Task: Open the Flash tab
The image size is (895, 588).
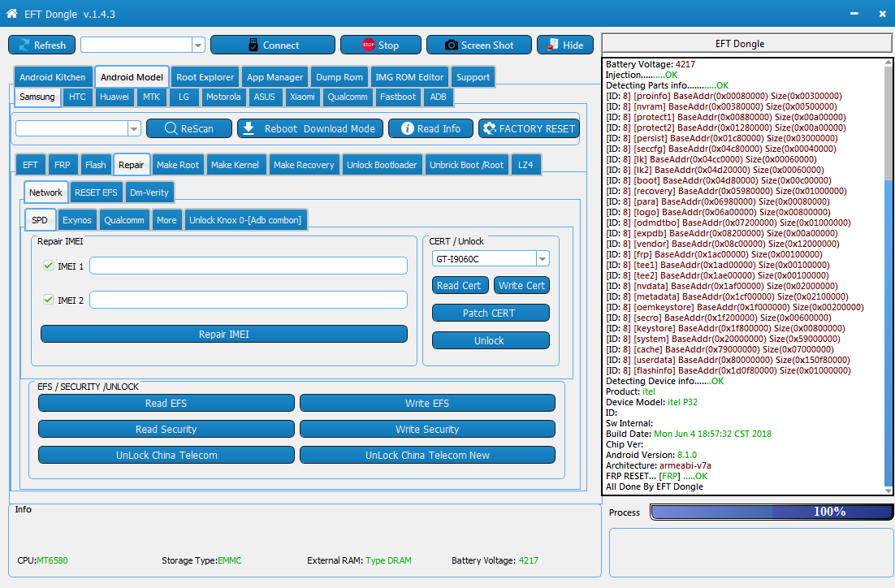Action: coord(95,165)
